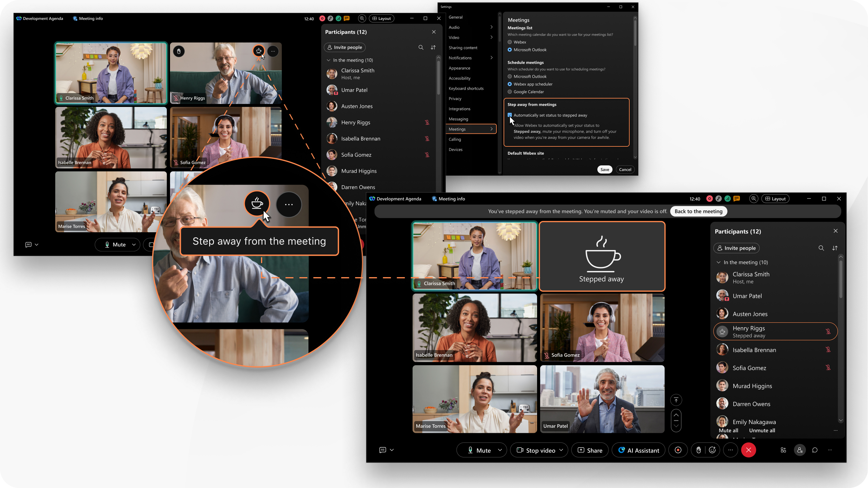The height and width of the screenshot is (488, 868).
Task: Enable Automatically set status to stepped away
Action: pos(510,114)
